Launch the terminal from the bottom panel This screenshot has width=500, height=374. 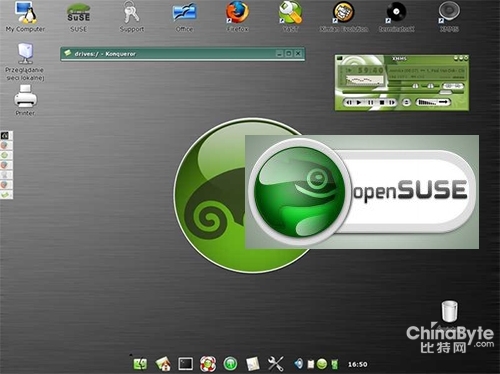click(185, 364)
